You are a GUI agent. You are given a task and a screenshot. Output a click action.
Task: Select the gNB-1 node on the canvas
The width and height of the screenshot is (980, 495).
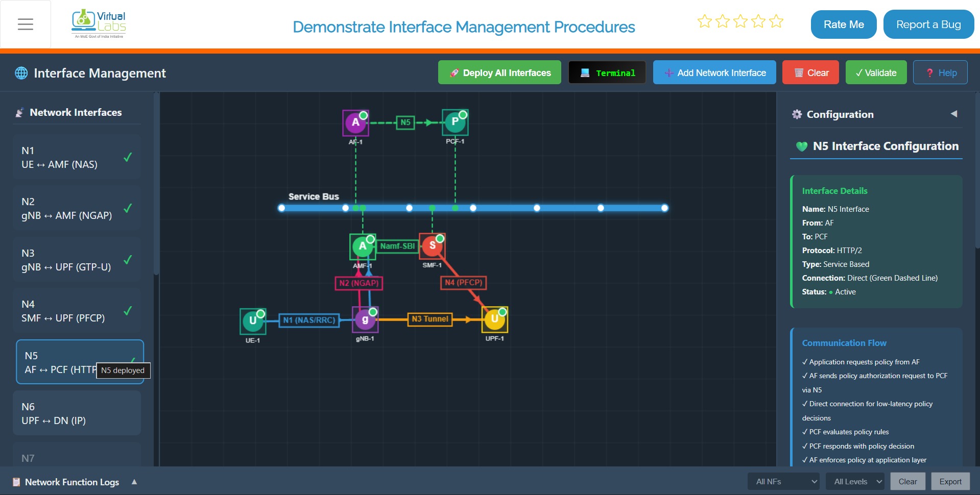coord(365,320)
